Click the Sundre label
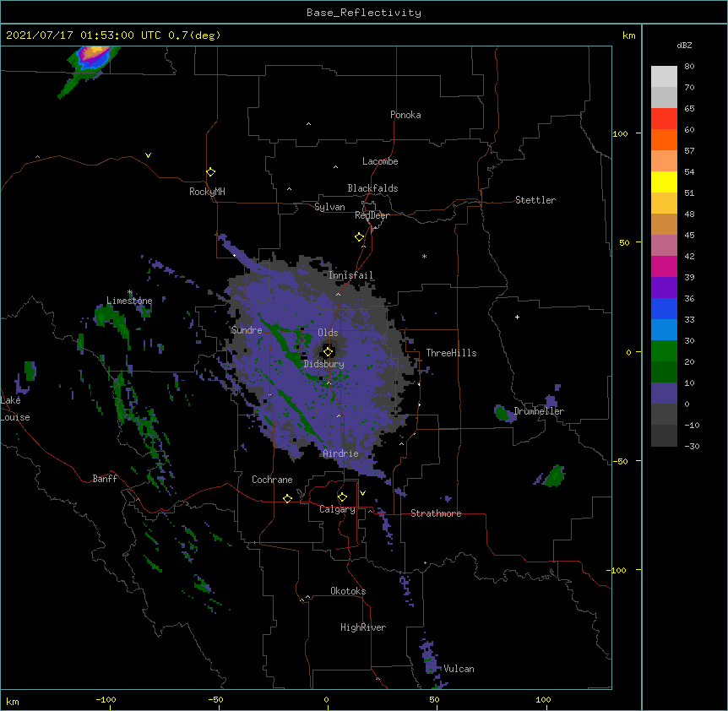This screenshot has width=728, height=711. point(247,330)
